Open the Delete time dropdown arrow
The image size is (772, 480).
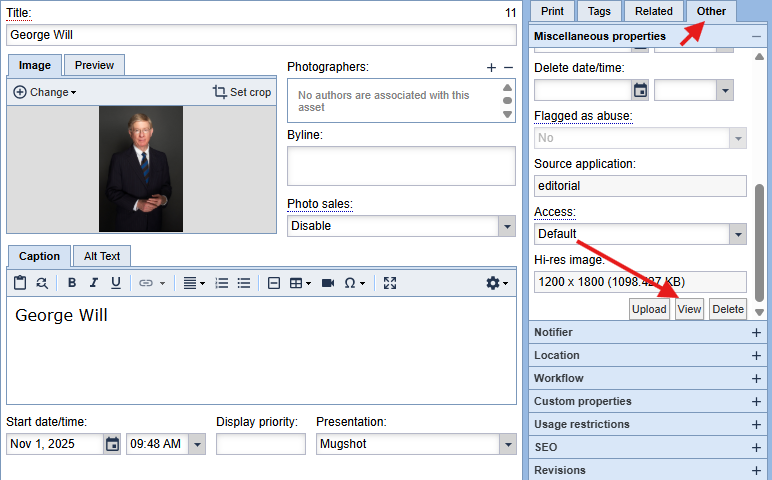pos(725,91)
